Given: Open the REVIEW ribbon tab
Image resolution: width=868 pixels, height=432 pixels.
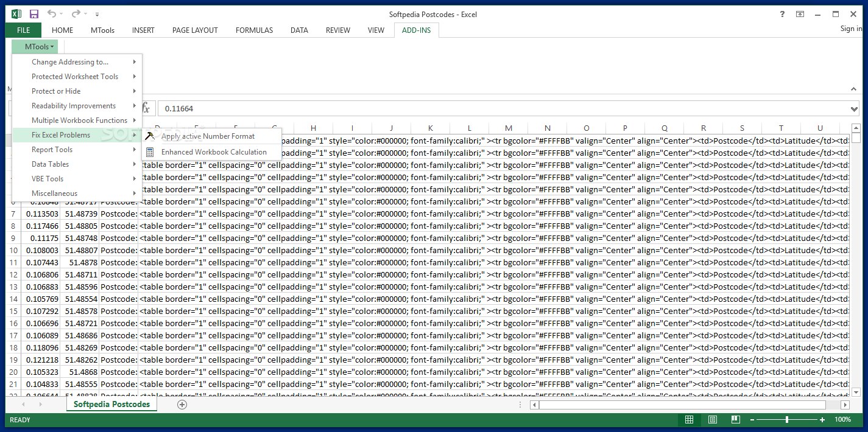Looking at the screenshot, I should pyautogui.click(x=338, y=30).
